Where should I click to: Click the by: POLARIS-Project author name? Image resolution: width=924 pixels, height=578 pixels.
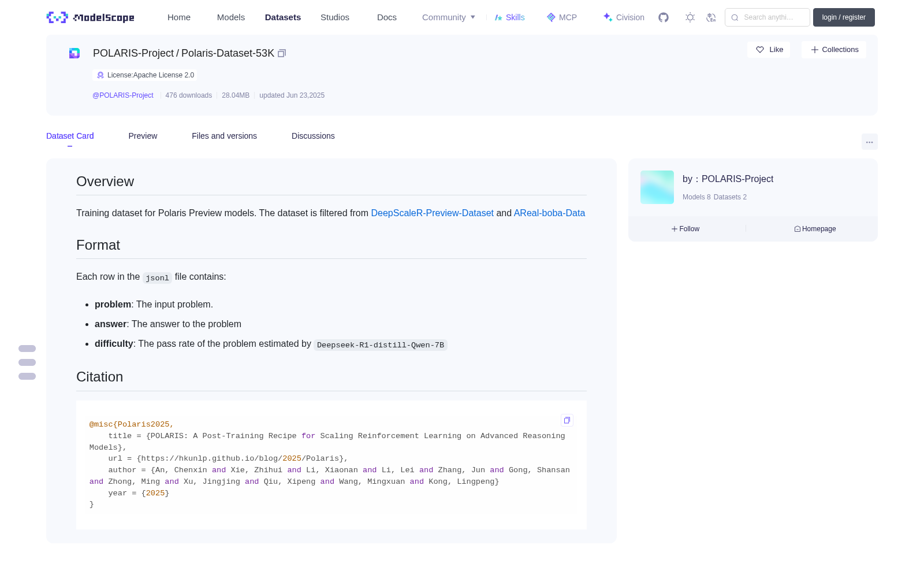tap(728, 179)
